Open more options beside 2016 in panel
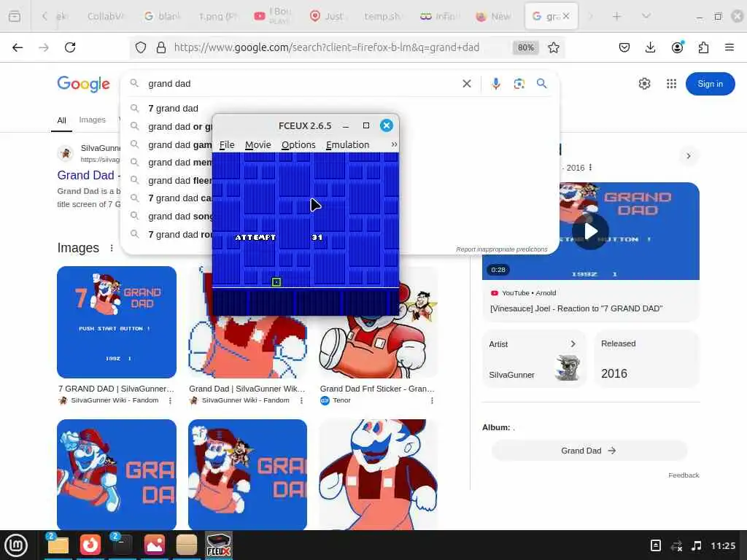Screen dimensions: 747x560 590,168
